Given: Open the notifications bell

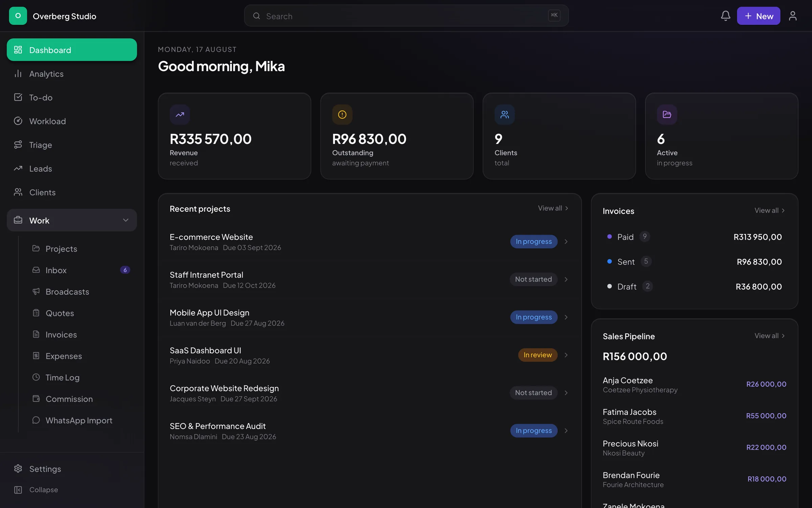Looking at the screenshot, I should 725,16.
